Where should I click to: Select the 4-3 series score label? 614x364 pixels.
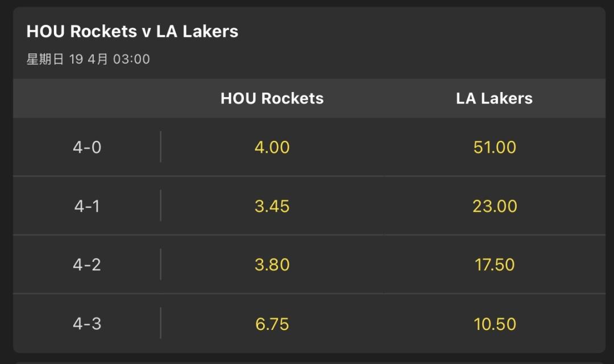87,324
